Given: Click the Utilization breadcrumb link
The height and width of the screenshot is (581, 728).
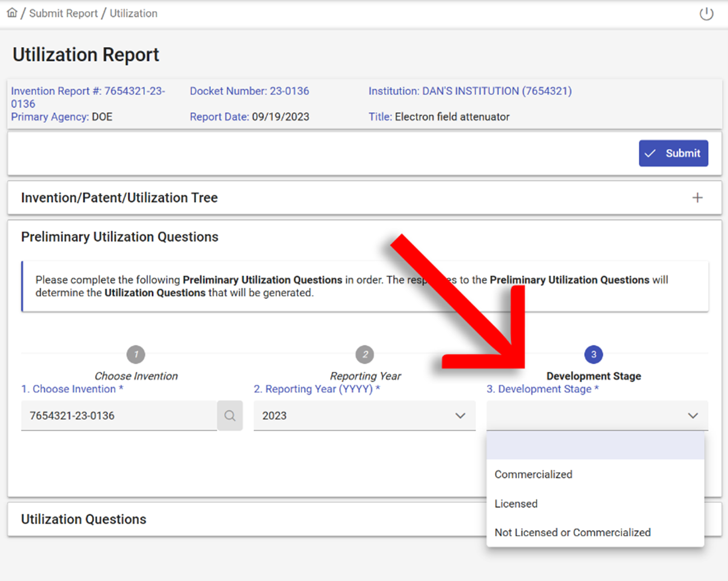Looking at the screenshot, I should tap(134, 13).
